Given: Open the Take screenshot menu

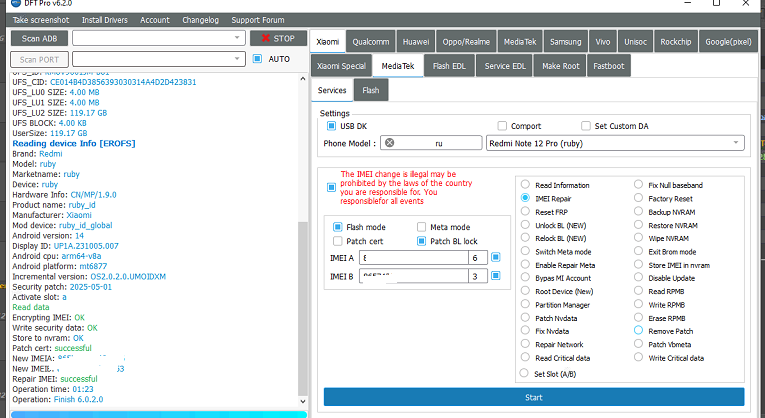Looking at the screenshot, I should point(41,20).
